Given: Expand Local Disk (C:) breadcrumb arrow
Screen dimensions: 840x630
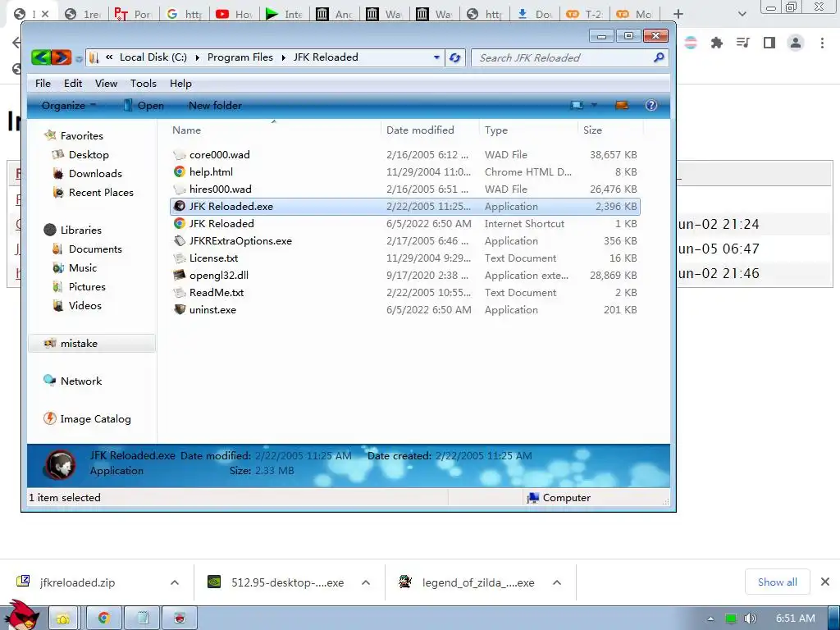Looking at the screenshot, I should point(197,57).
